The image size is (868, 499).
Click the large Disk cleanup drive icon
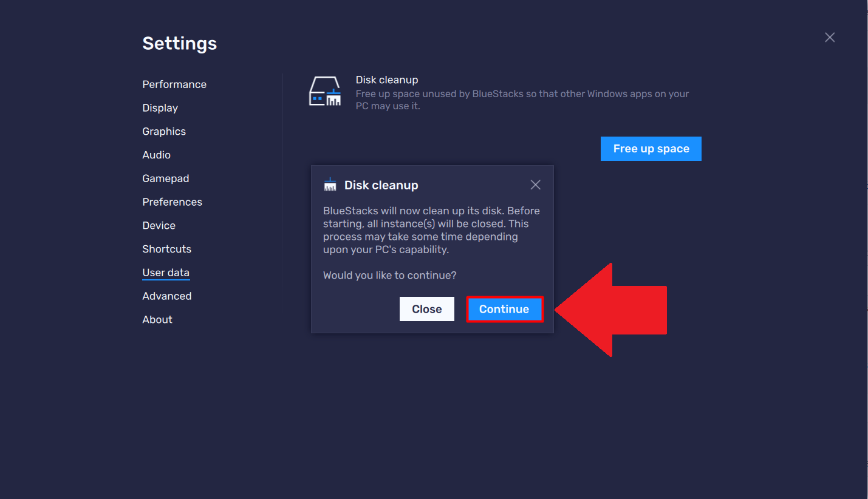pos(325,92)
